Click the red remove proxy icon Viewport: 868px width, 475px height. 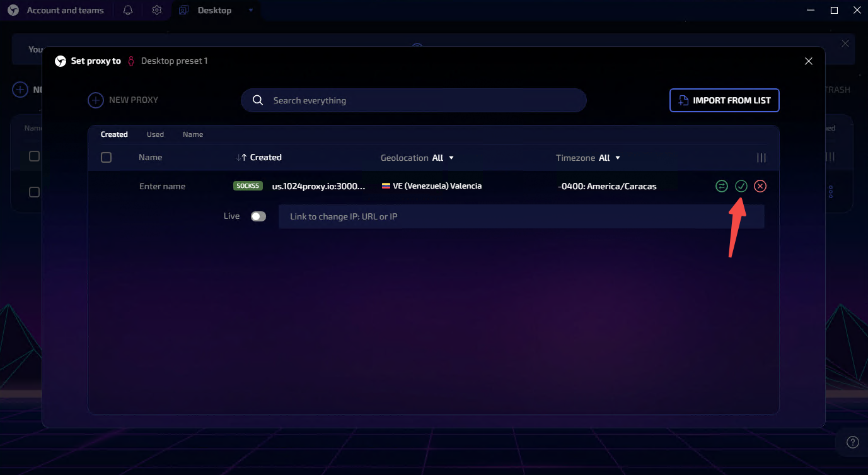pyautogui.click(x=760, y=186)
